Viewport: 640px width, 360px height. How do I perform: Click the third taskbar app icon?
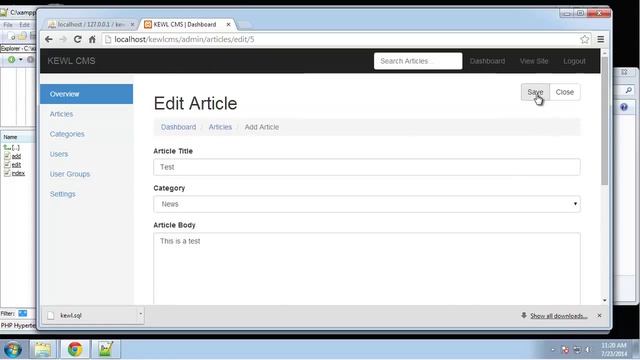tap(106, 350)
